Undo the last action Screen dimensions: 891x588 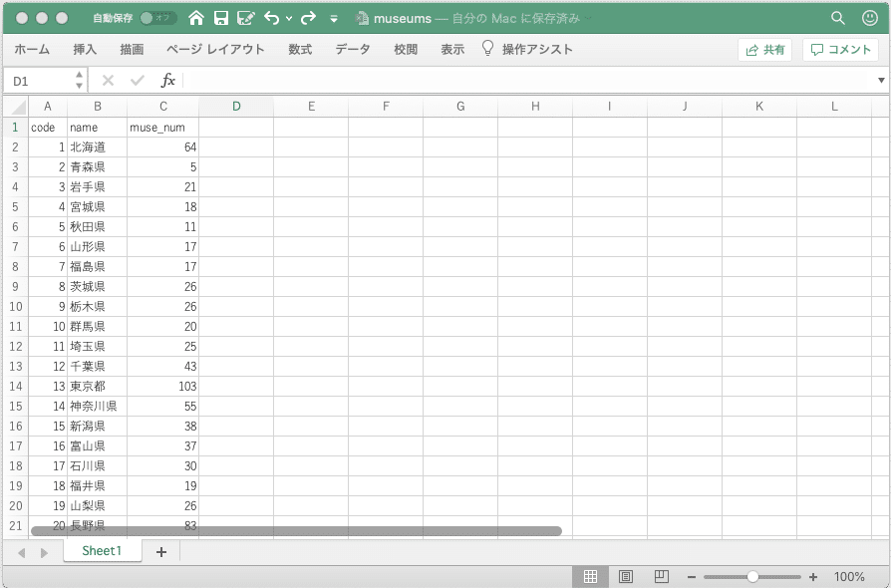[272, 18]
